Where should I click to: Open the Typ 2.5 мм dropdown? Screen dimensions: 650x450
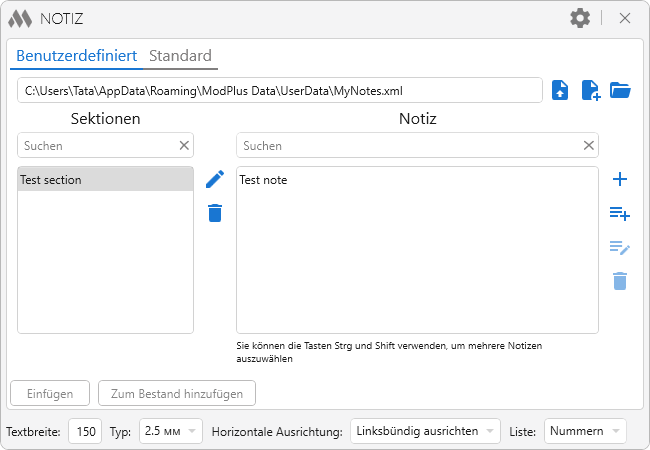point(171,431)
